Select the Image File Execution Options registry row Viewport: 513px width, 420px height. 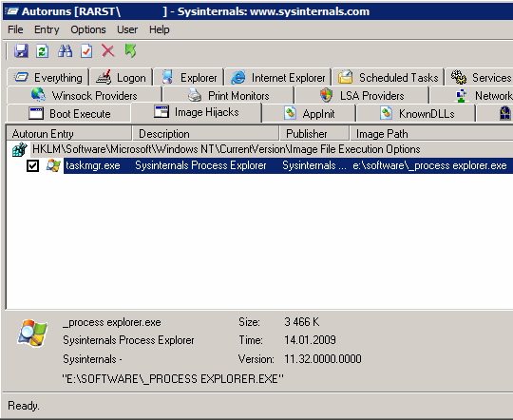pyautogui.click(x=226, y=149)
